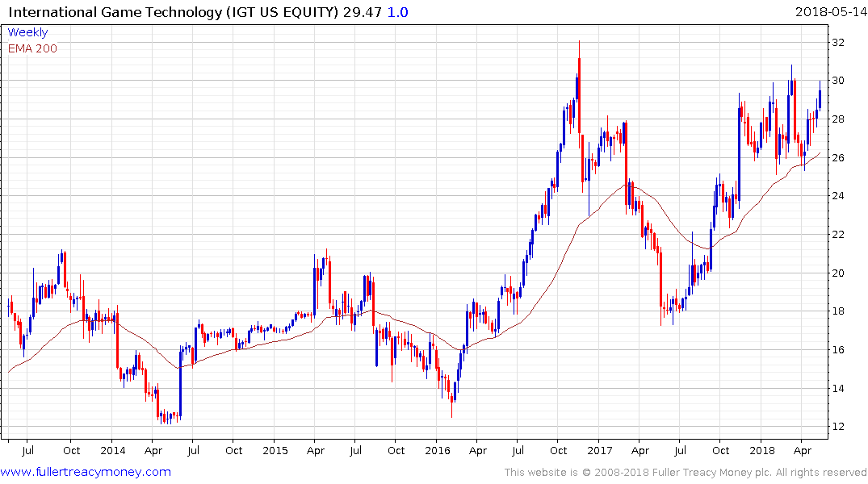Click the 18 price axis label
The width and height of the screenshot is (868, 484).
pyautogui.click(x=837, y=311)
